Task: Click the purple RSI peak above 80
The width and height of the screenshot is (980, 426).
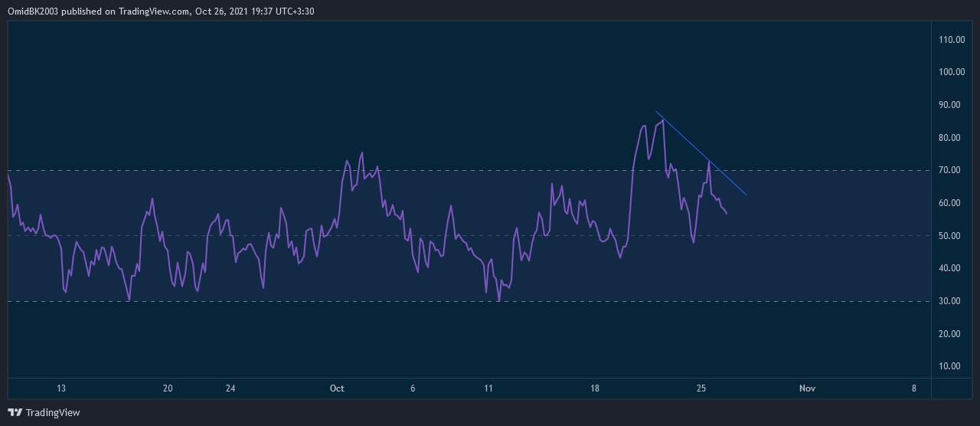Action: pos(662,120)
